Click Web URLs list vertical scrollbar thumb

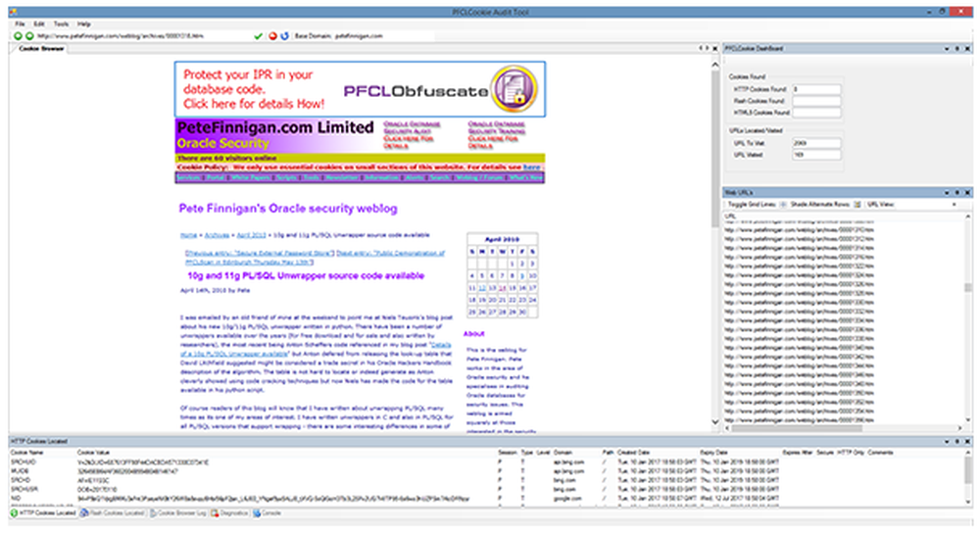pos(968,288)
